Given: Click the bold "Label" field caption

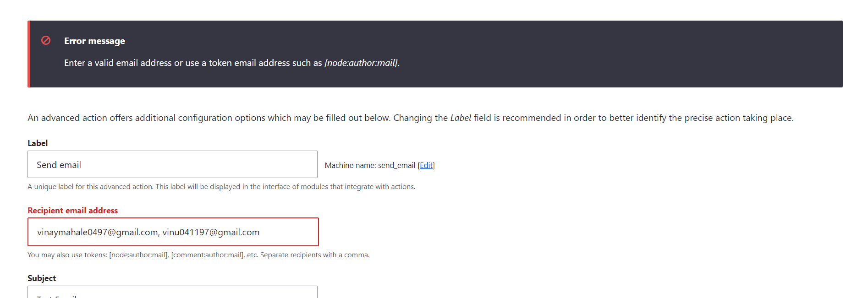Looking at the screenshot, I should click(x=38, y=143).
